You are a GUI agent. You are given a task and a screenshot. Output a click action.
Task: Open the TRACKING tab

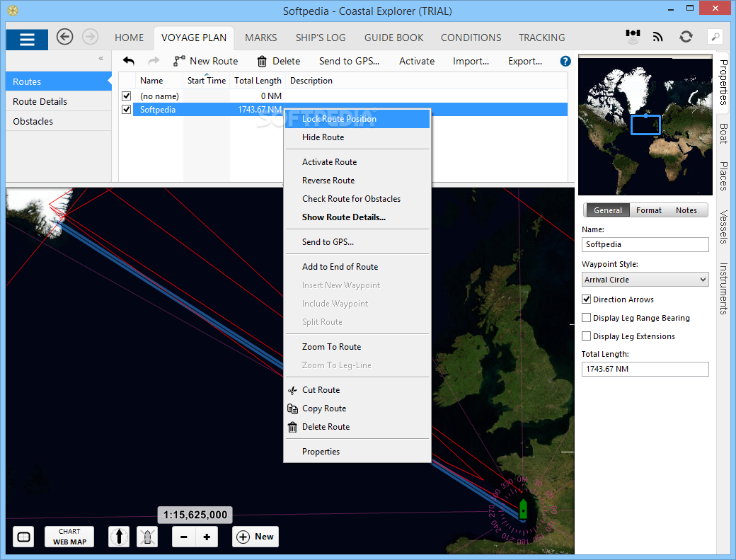tap(541, 38)
